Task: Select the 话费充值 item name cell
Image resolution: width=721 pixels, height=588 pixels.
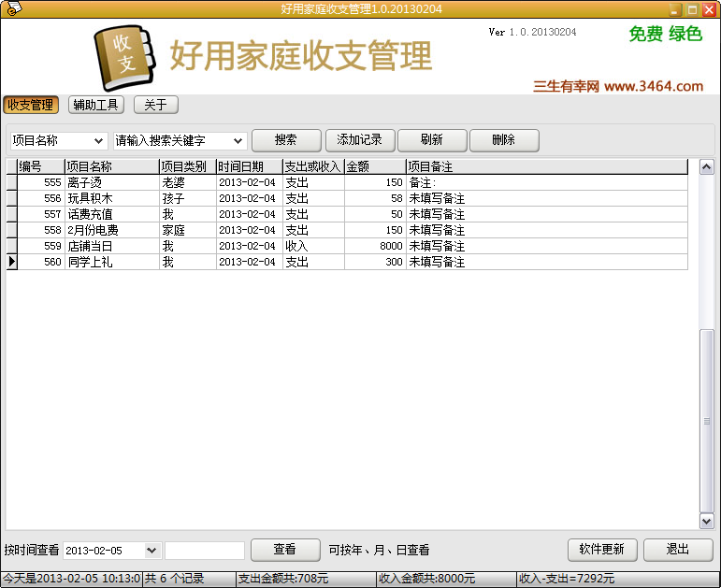Action: 112,214
